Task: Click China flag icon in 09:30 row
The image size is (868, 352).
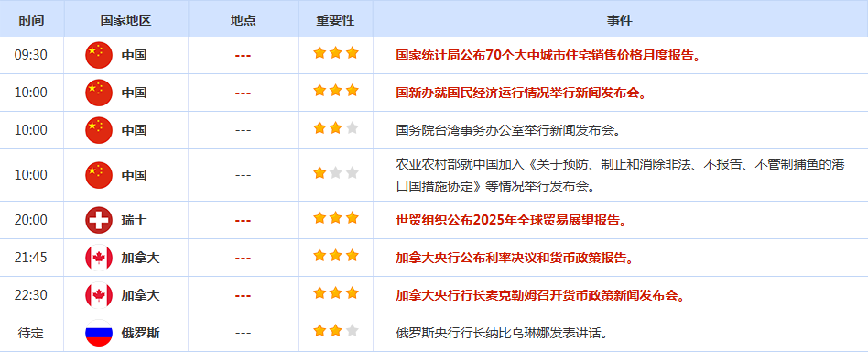Action: click(x=99, y=55)
